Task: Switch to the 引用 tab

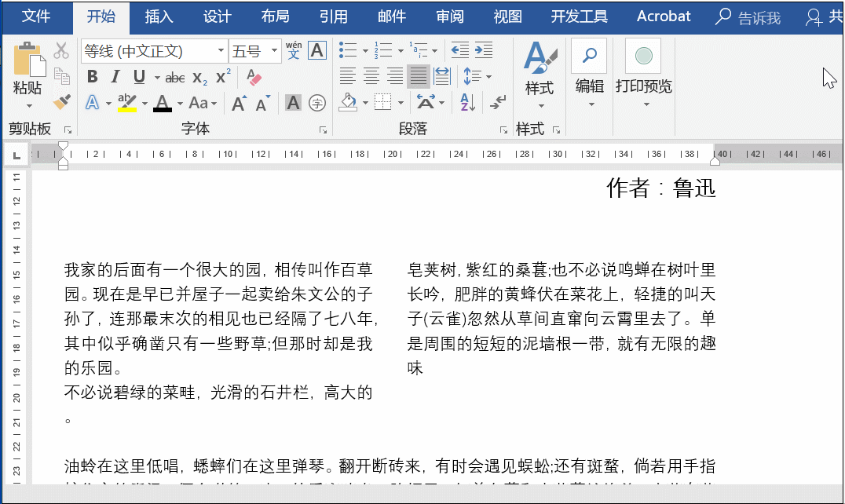Action: point(334,16)
